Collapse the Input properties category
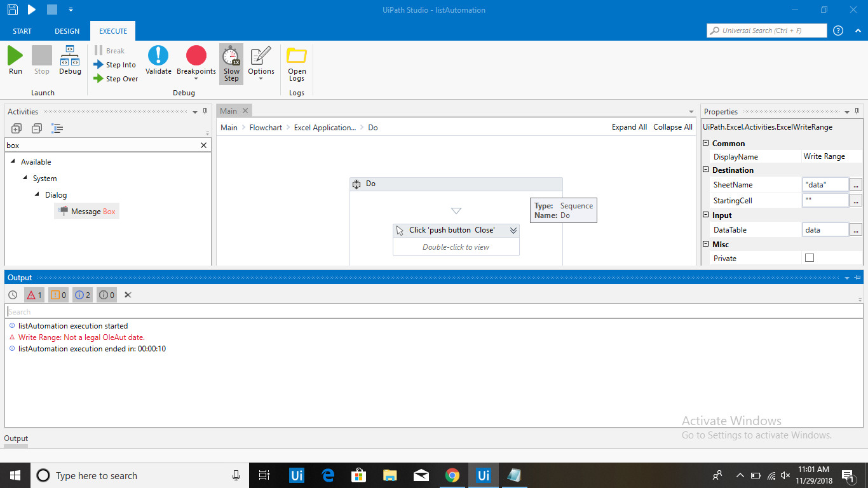Image resolution: width=868 pixels, height=488 pixels. point(706,215)
